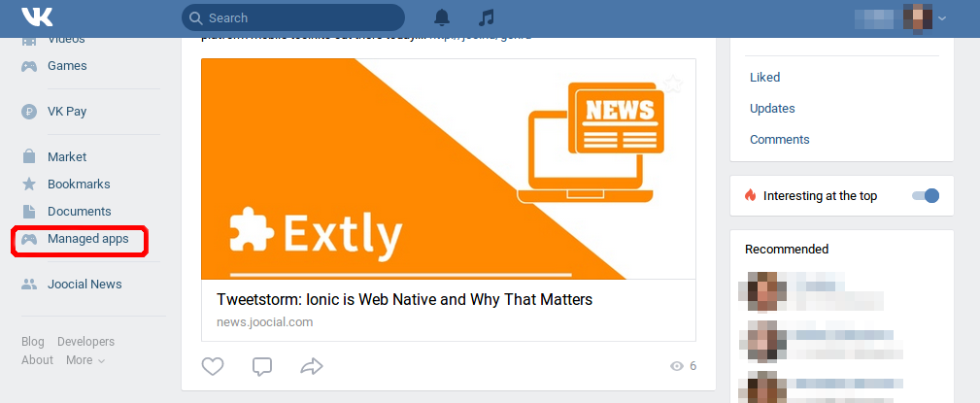Image resolution: width=980 pixels, height=403 pixels.
Task: Open Games in the sidebar
Action: coord(67,66)
